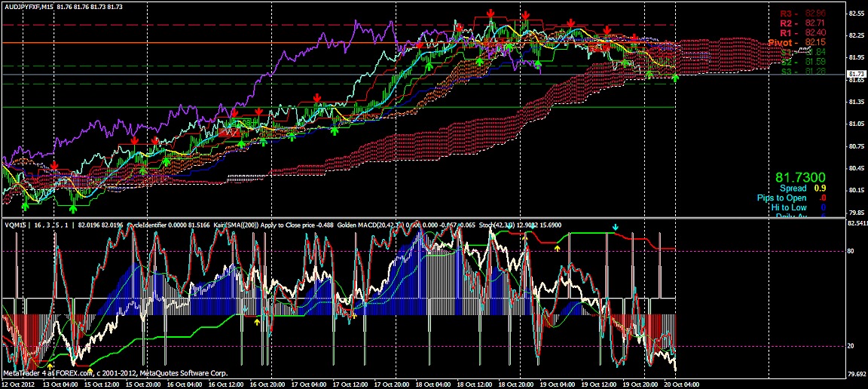
Task: Select the Pips to Open label
Action: pyautogui.click(x=781, y=198)
